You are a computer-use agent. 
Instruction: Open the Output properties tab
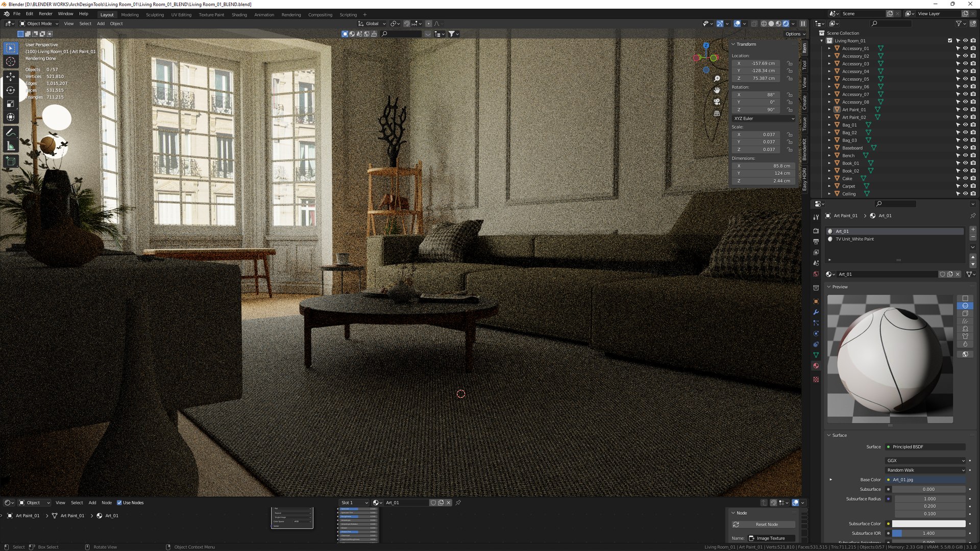coord(816,241)
